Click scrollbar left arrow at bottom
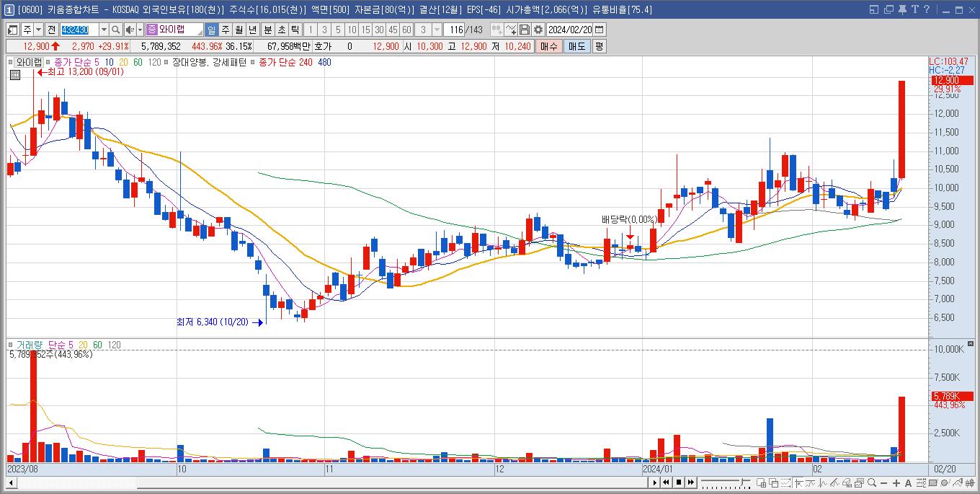The height and width of the screenshot is (494, 980). click(11, 482)
